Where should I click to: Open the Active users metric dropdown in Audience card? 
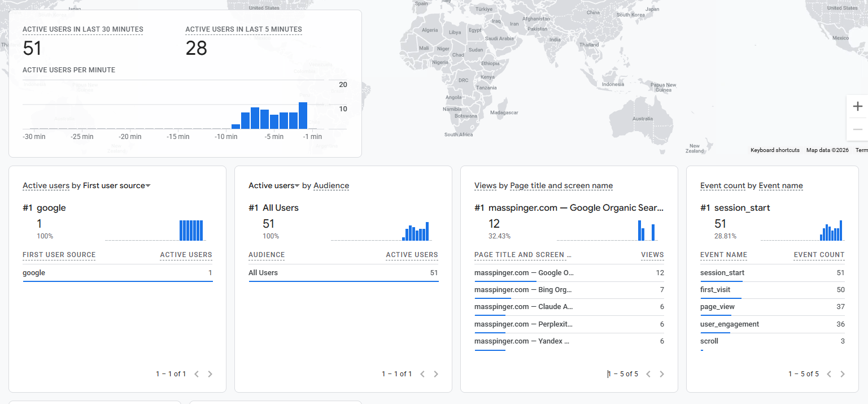(x=274, y=186)
